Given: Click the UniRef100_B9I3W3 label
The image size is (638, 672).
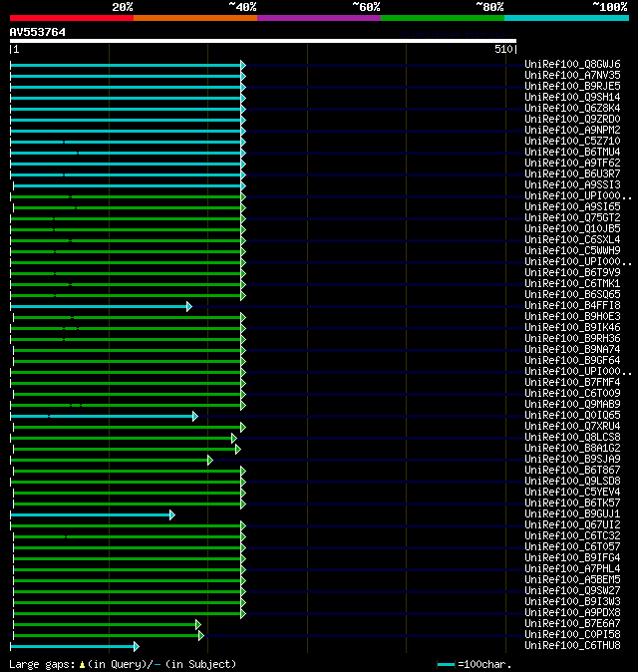Looking at the screenshot, I should click(572, 602).
